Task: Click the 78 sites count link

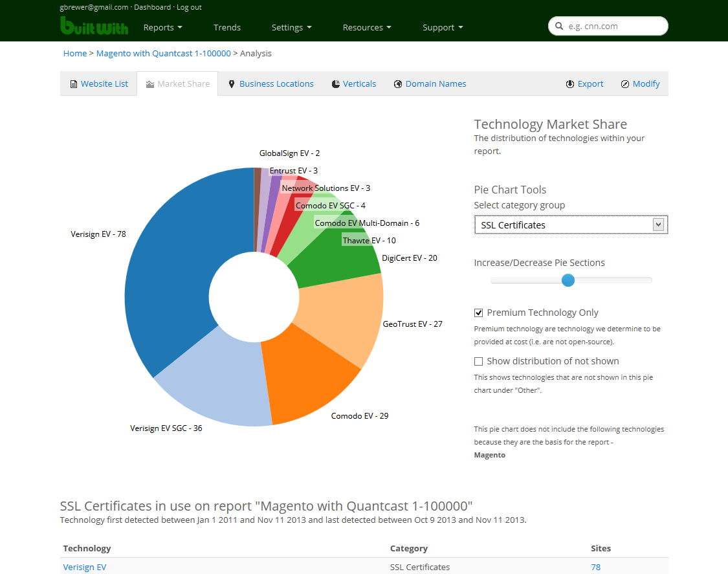Action: coord(596,567)
